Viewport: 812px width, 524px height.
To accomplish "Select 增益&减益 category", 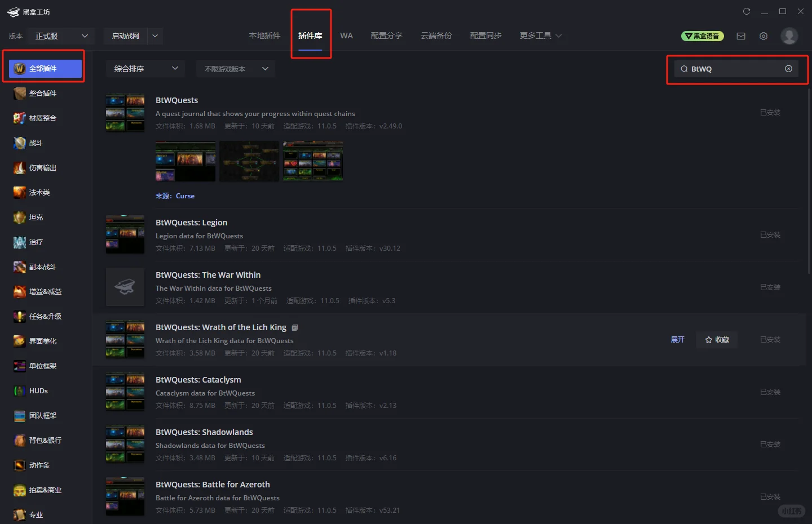I will click(46, 292).
